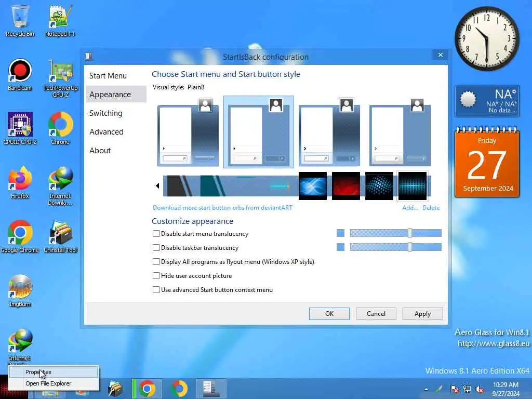
Task: Click the Cancel button
Action: (376, 313)
